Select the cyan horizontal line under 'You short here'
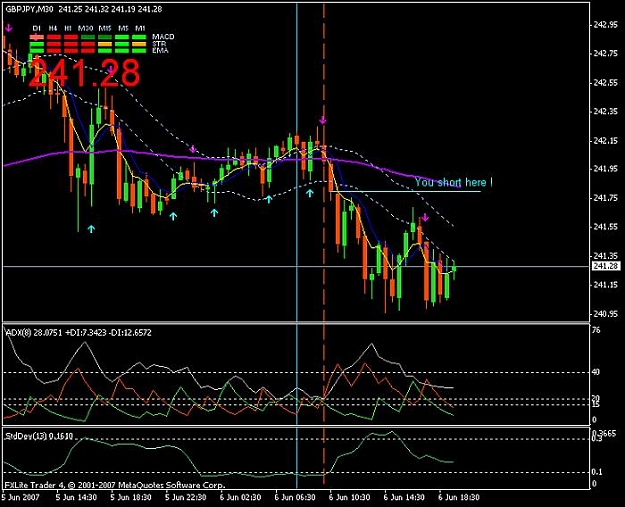This screenshot has width=625, height=507. click(405, 192)
